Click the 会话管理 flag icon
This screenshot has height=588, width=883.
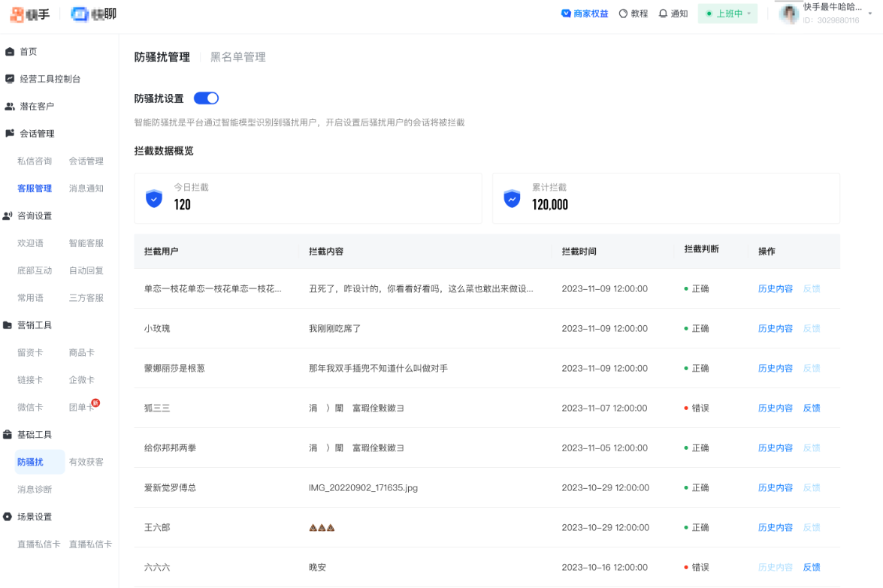[x=9, y=133]
